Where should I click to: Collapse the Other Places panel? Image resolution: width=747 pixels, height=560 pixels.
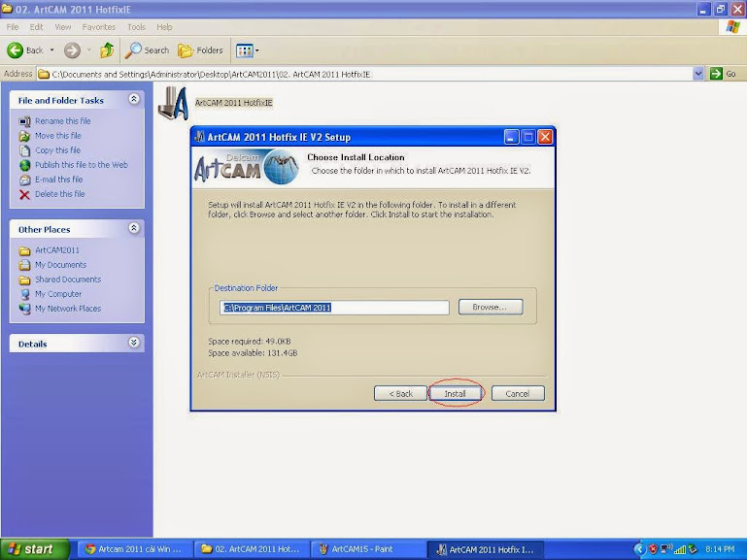click(134, 228)
